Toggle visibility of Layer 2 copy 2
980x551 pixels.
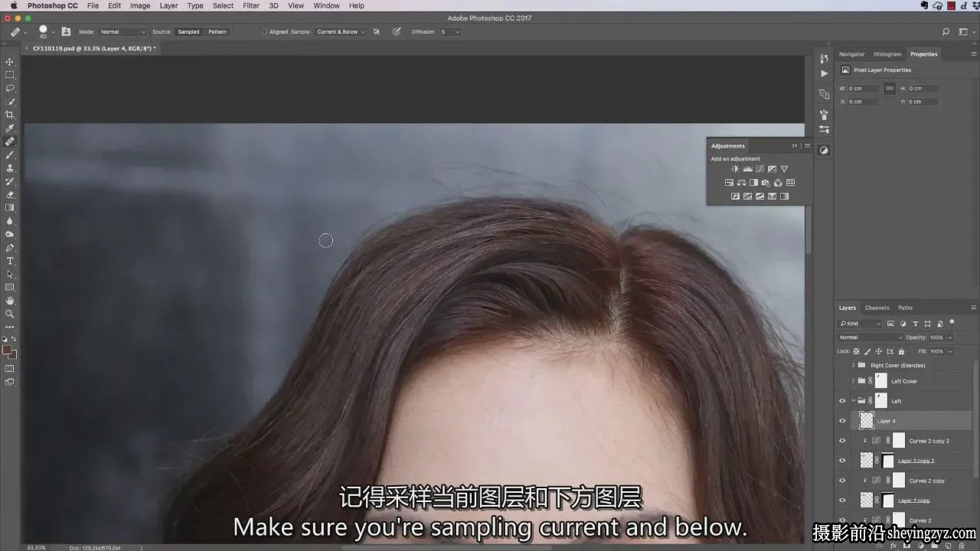(842, 461)
